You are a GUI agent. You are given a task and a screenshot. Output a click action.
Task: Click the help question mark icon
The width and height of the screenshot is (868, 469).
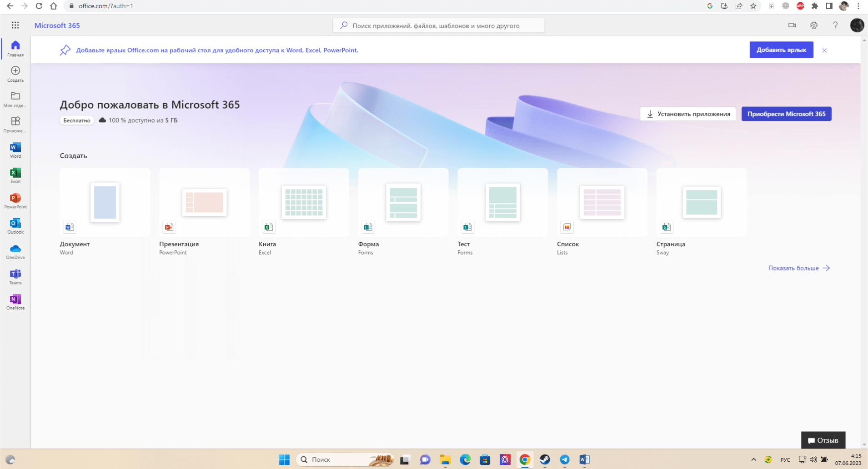click(835, 25)
